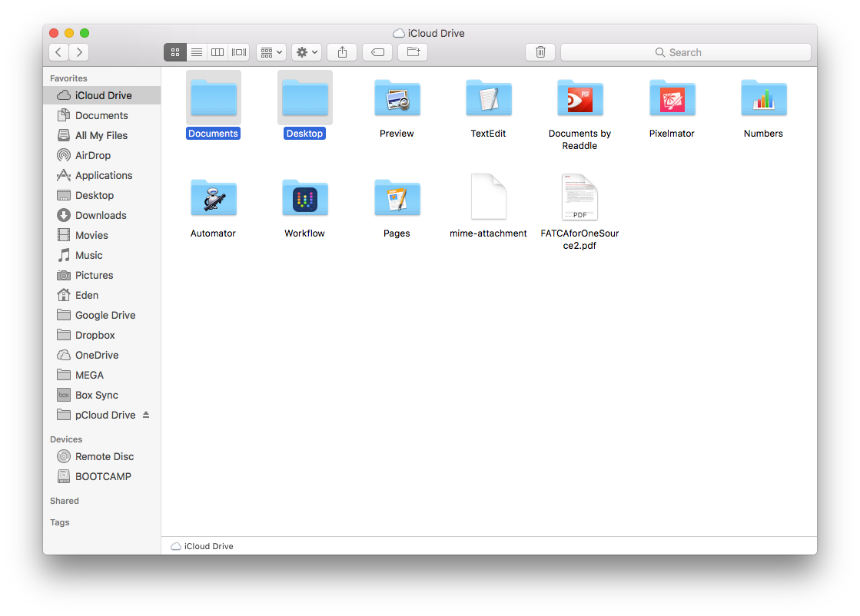Switch to Cover Flow view
Screen dimensions: 860x616
coord(238,52)
